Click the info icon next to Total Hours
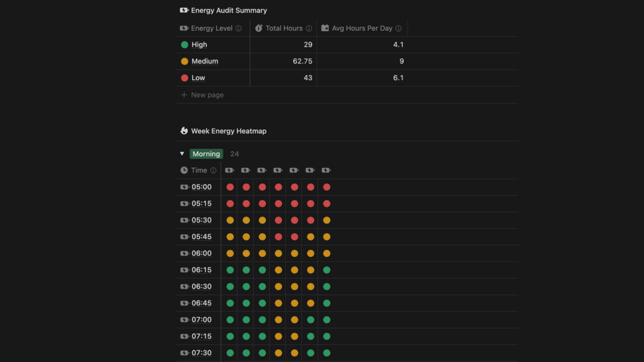This screenshot has height=362, width=644. 309,28
